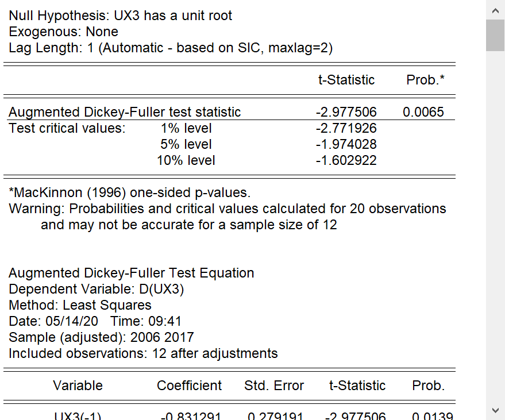
Task: Click the 'Method: Least Squares' line
Action: pyautogui.click(x=80, y=305)
